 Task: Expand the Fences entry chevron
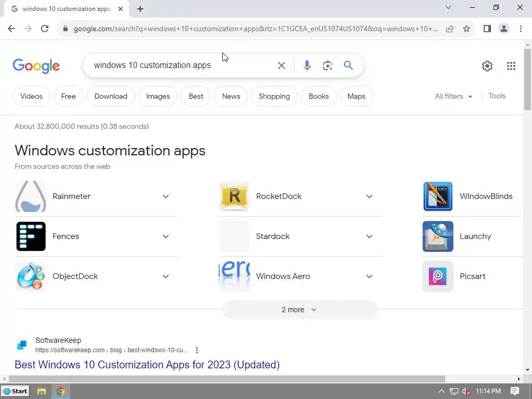coord(166,236)
